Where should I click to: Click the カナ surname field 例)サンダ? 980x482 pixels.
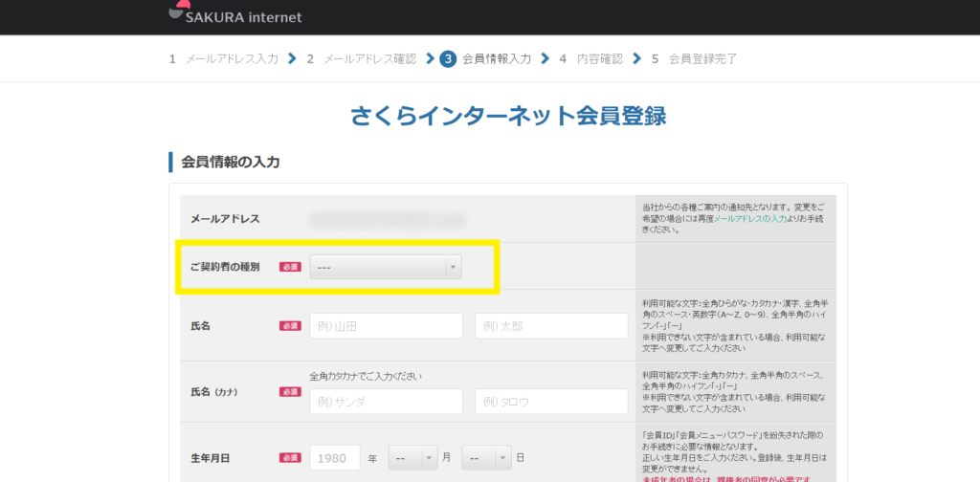[387, 402]
